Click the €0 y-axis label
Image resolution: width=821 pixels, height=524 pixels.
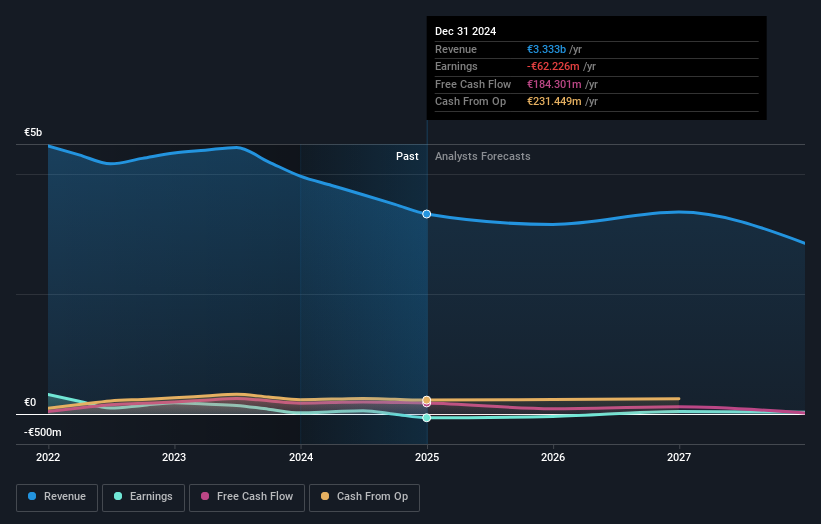(30, 403)
